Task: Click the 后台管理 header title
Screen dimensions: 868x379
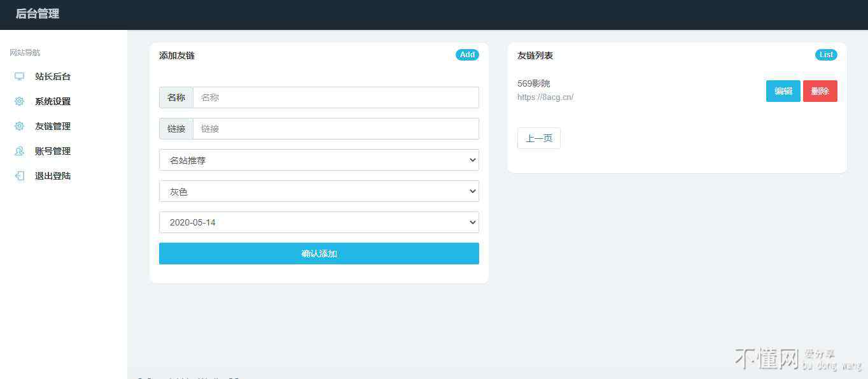Action: [38, 14]
